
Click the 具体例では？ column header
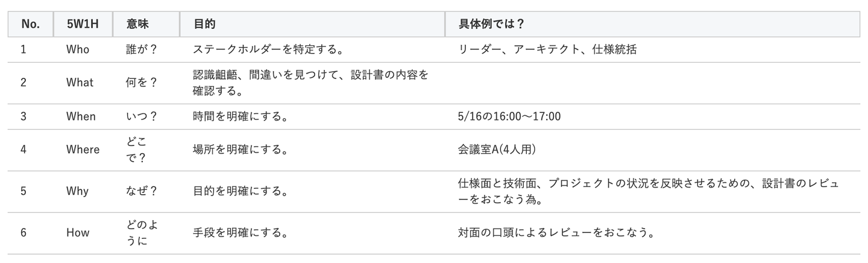point(491,24)
